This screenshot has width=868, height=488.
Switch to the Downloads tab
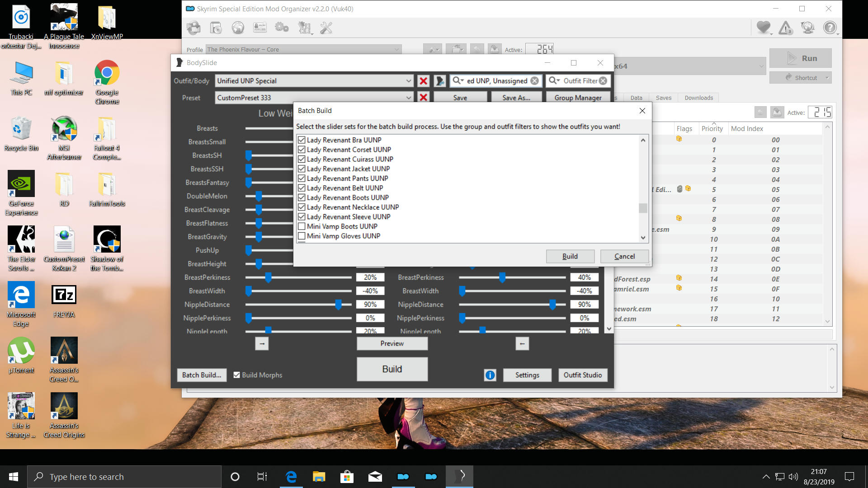click(x=698, y=98)
